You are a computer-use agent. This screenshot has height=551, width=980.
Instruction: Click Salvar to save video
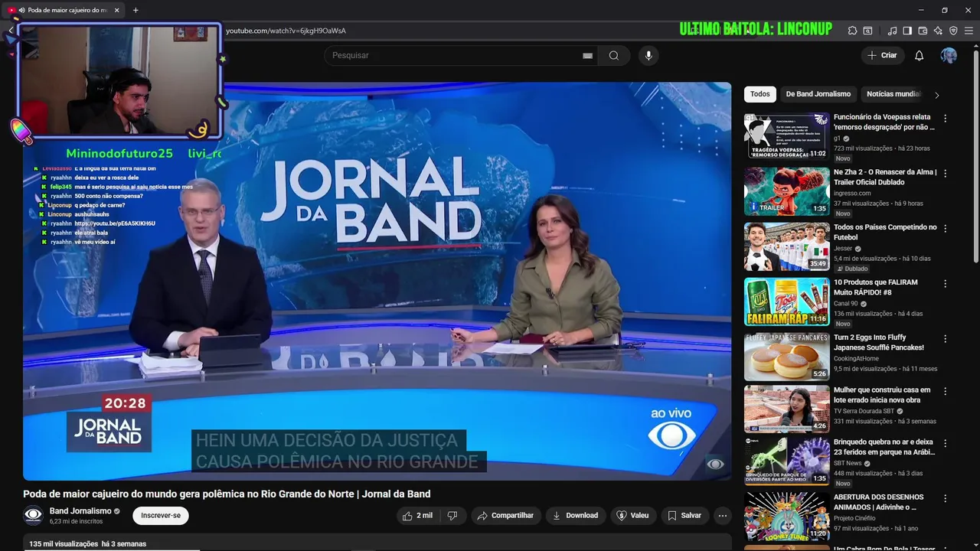pyautogui.click(x=684, y=516)
